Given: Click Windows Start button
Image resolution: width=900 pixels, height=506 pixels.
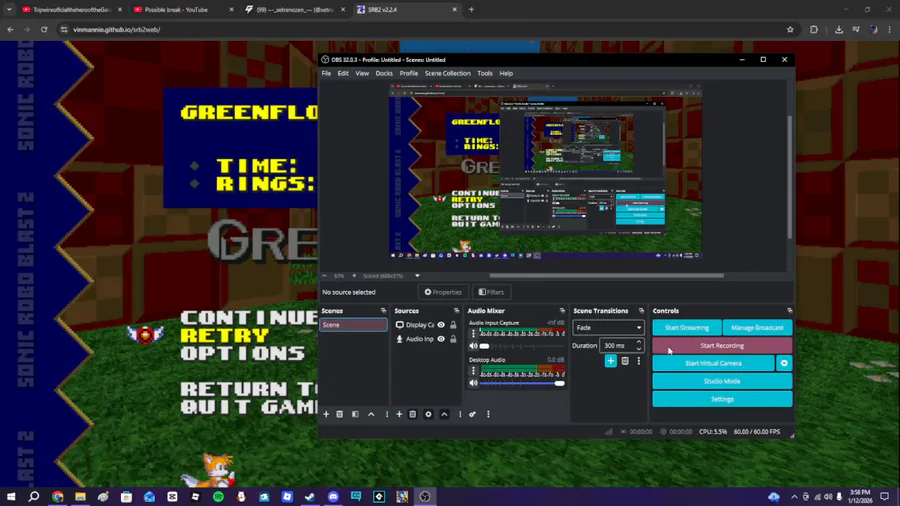Looking at the screenshot, I should click(x=11, y=496).
